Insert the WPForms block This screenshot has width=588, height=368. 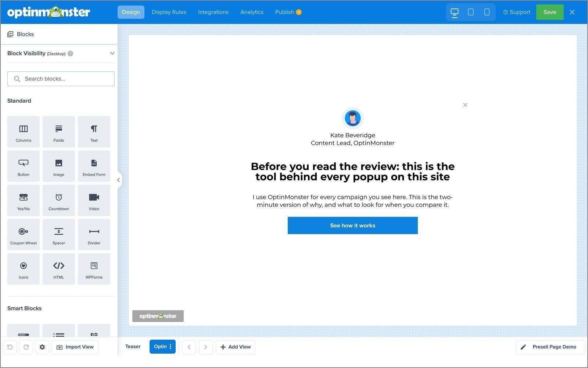[94, 269]
